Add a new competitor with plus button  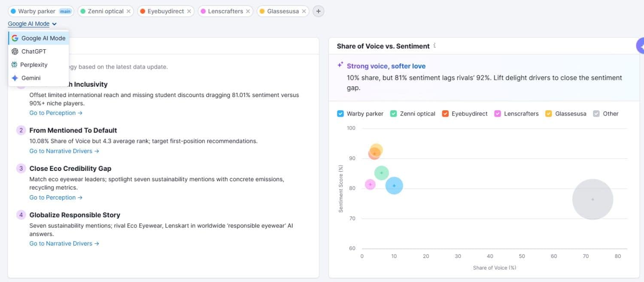318,12
